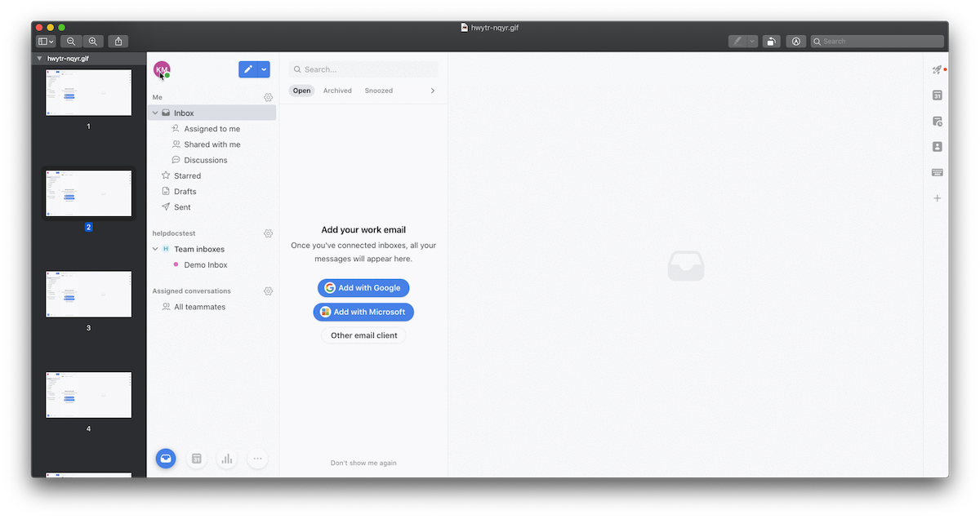Collapse hwytr-nqyr.gif disclosure triangle
The height and width of the screenshot is (519, 980).
click(x=39, y=59)
